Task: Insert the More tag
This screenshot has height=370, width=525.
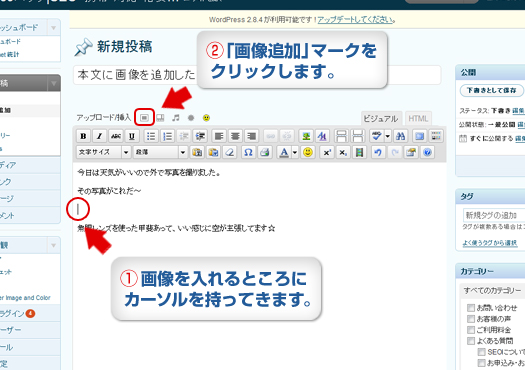Action: tap(341, 136)
